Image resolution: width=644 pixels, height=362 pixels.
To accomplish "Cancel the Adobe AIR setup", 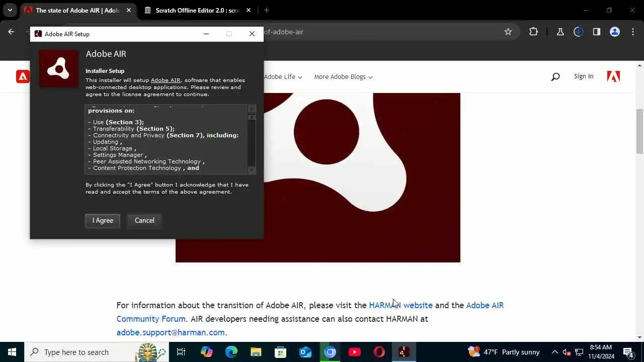I will (x=144, y=220).
